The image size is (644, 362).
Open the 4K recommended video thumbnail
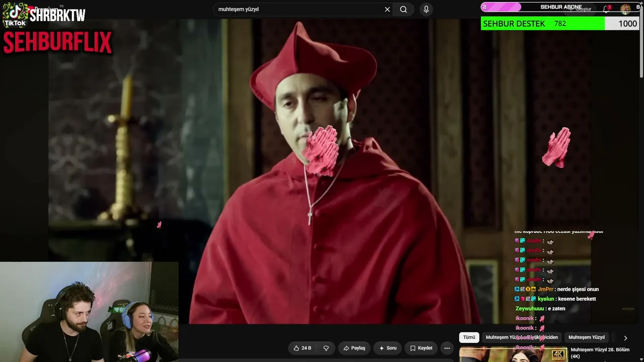pyautogui.click(x=513, y=354)
